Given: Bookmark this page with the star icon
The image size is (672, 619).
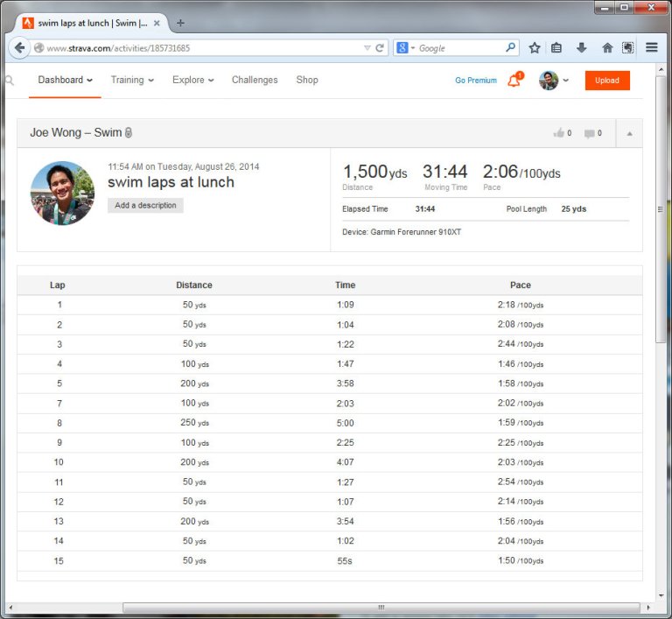Looking at the screenshot, I should pos(534,47).
